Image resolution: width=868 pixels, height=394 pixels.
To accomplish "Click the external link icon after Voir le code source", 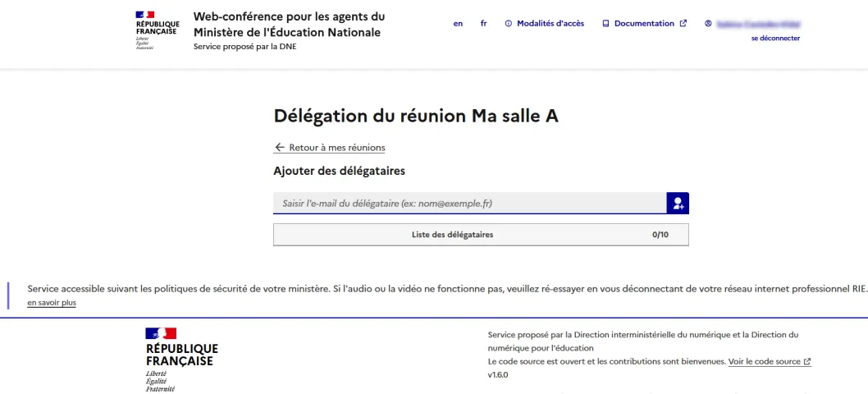I will (x=807, y=361).
